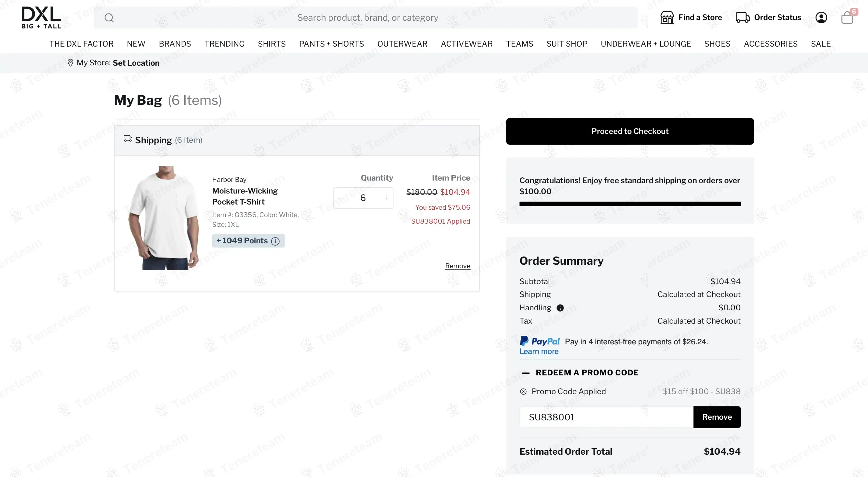Click the +1049 Points badge
This screenshot has height=477, width=868.
click(x=248, y=241)
